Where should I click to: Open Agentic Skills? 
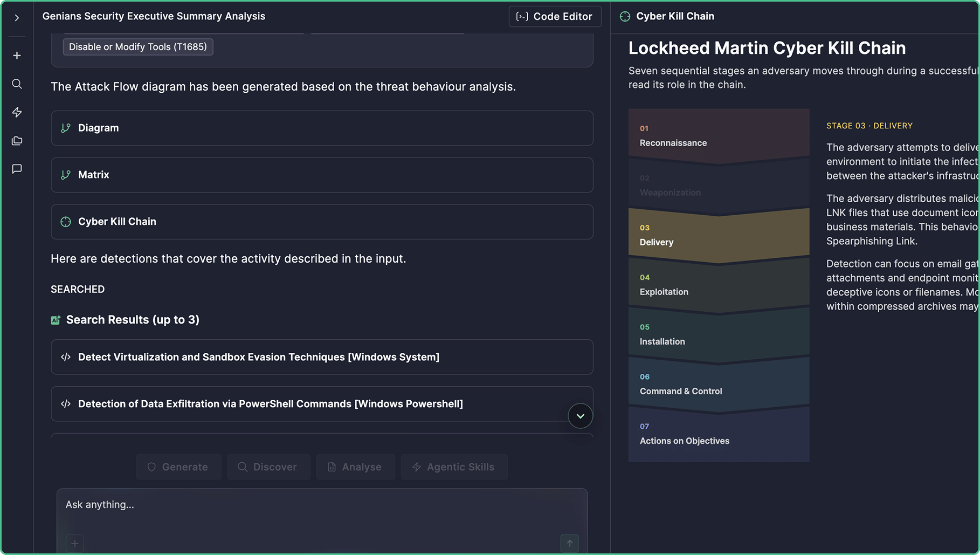(454, 467)
